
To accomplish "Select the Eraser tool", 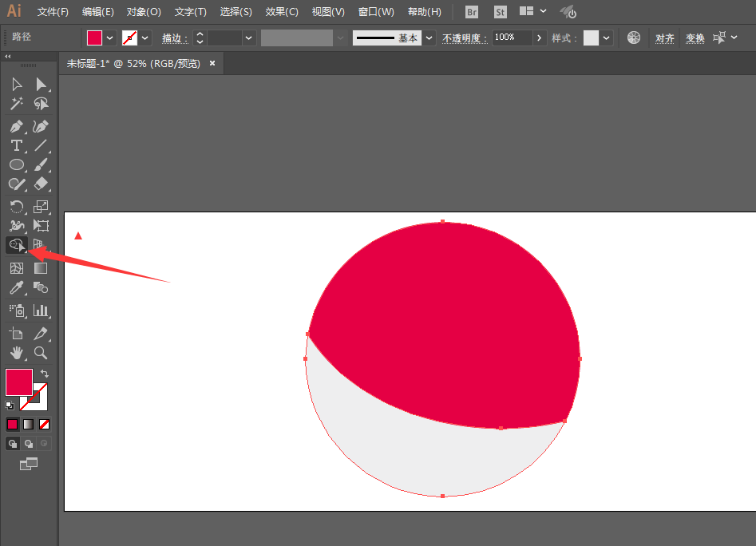I will [41, 184].
